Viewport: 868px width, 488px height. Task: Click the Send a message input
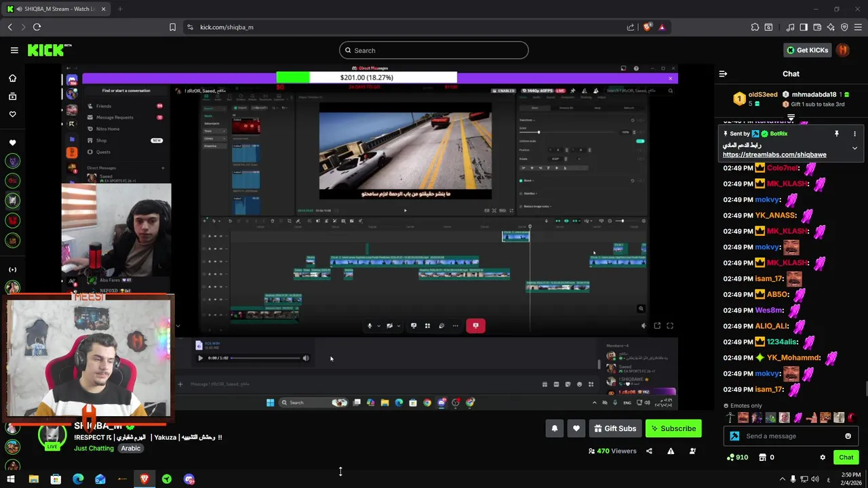tap(791, 436)
